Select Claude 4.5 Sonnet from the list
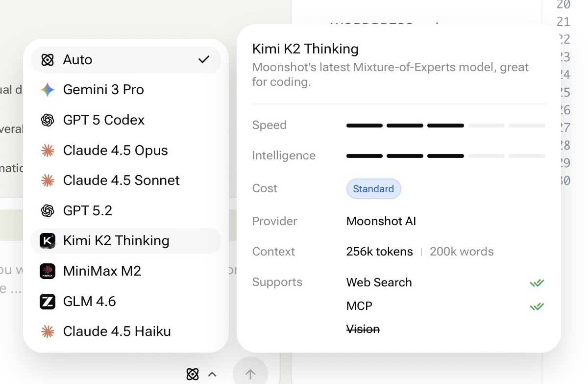588x384 pixels. [121, 180]
